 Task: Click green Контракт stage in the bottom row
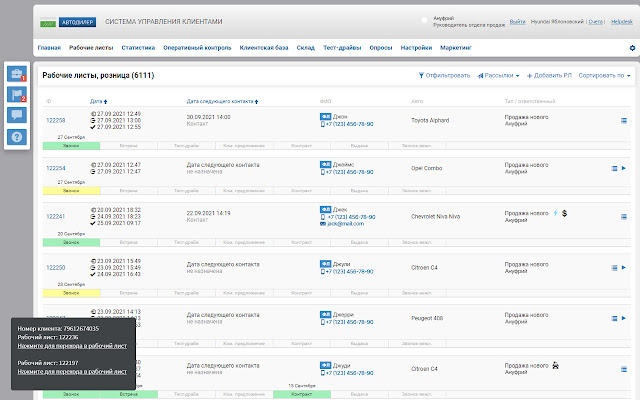(x=302, y=394)
